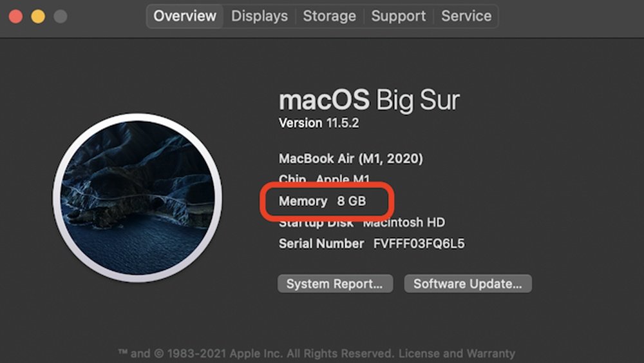Select the Storage tab
This screenshot has width=644, height=363.
pos(330,16)
